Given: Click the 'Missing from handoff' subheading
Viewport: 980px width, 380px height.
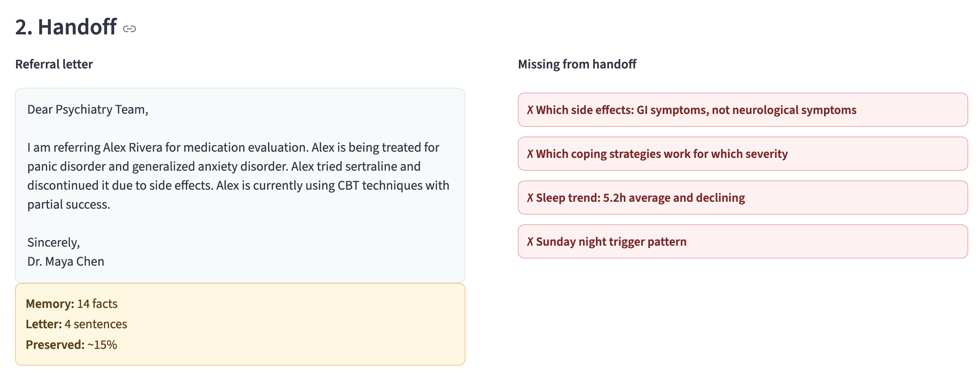Looking at the screenshot, I should coord(577,64).
